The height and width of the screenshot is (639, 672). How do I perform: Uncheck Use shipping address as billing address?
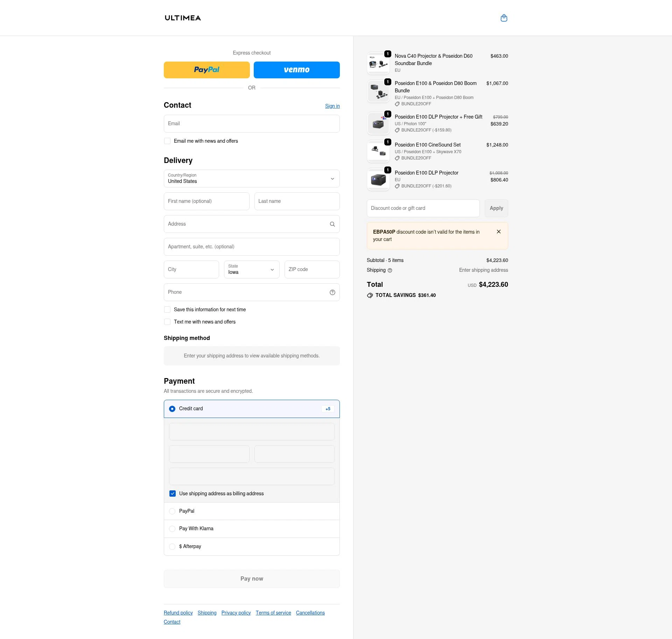172,493
